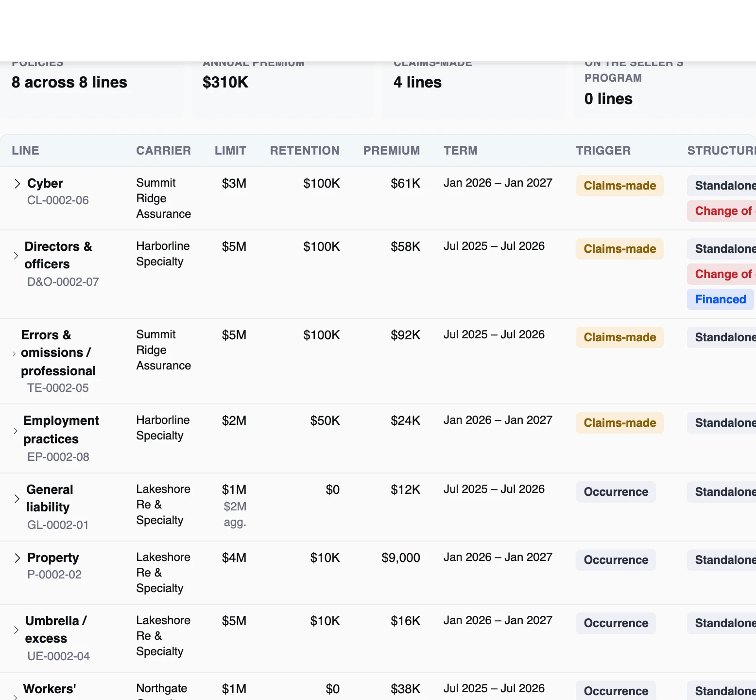
Task: Click Claims-made badge on Employment practices row
Action: (620, 423)
